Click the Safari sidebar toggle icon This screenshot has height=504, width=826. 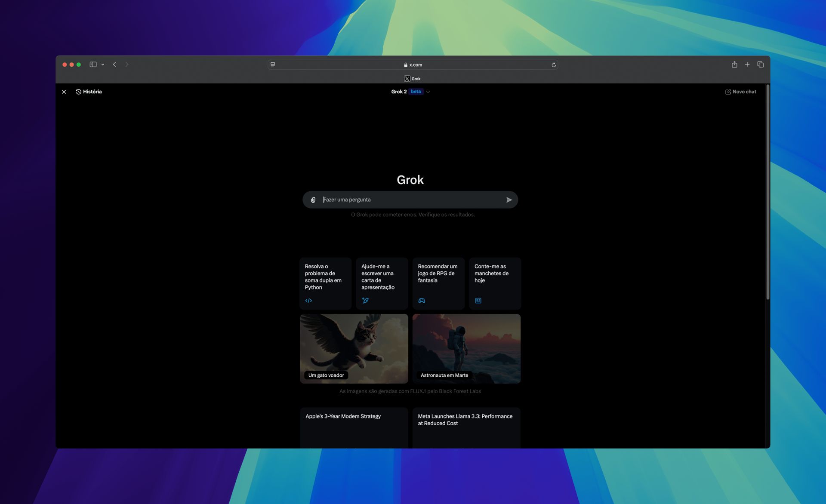coord(93,64)
